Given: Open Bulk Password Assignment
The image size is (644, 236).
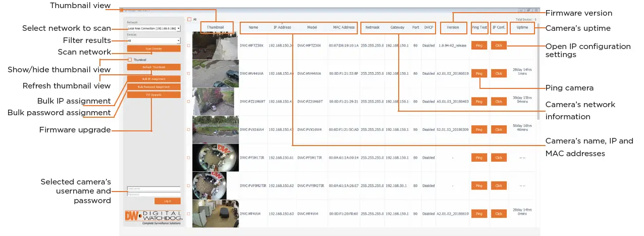Looking at the screenshot, I should [153, 86].
